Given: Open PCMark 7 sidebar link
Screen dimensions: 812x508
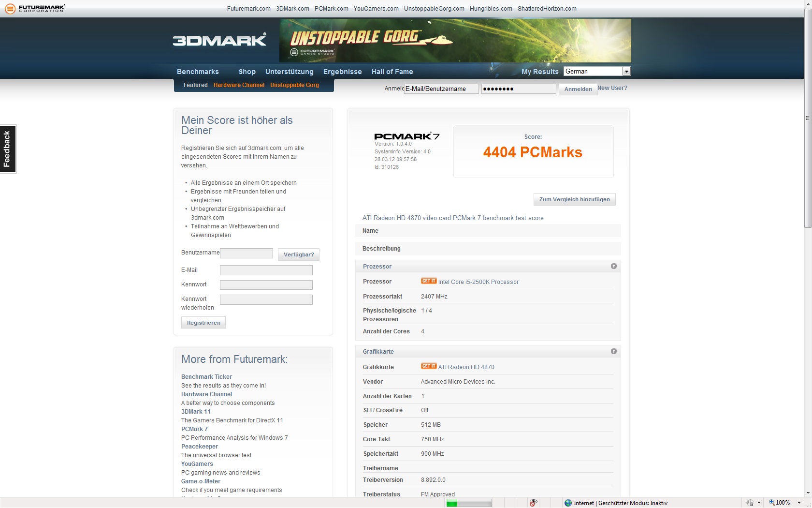Looking at the screenshot, I should (194, 429).
